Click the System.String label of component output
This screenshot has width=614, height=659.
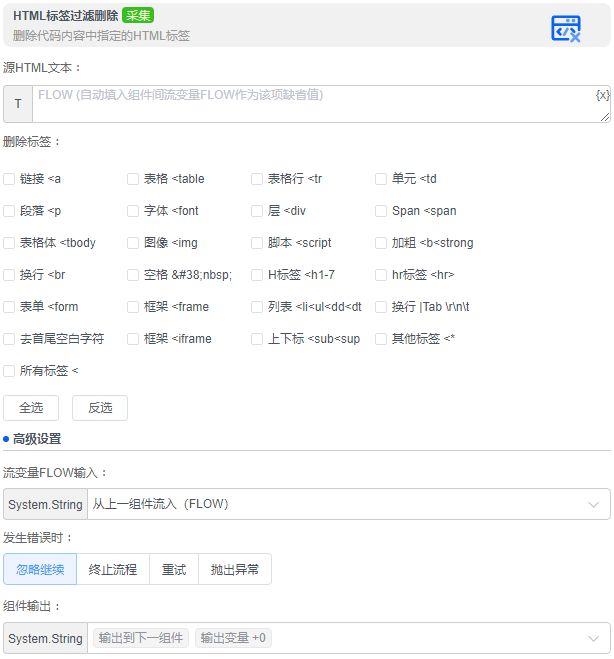(45, 638)
